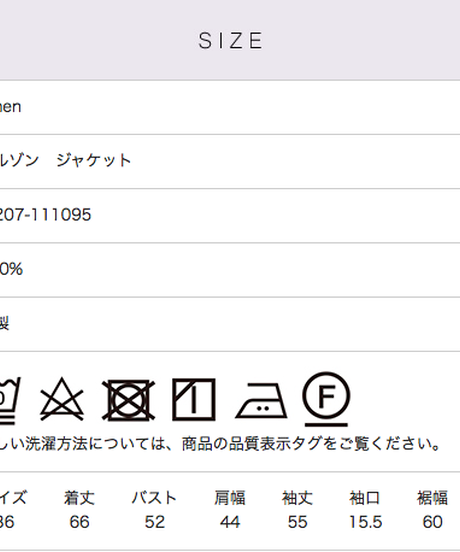The height and width of the screenshot is (552, 460).
Task: Click the SIZE section header
Action: (x=231, y=40)
